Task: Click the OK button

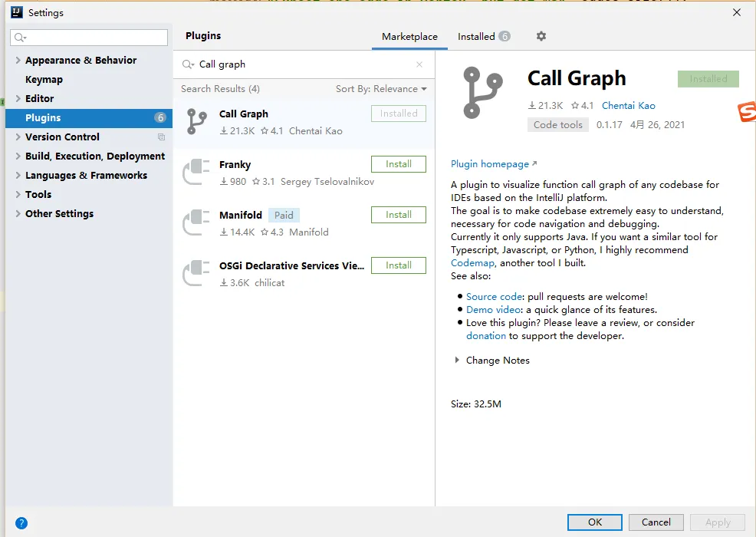Action: [x=594, y=522]
